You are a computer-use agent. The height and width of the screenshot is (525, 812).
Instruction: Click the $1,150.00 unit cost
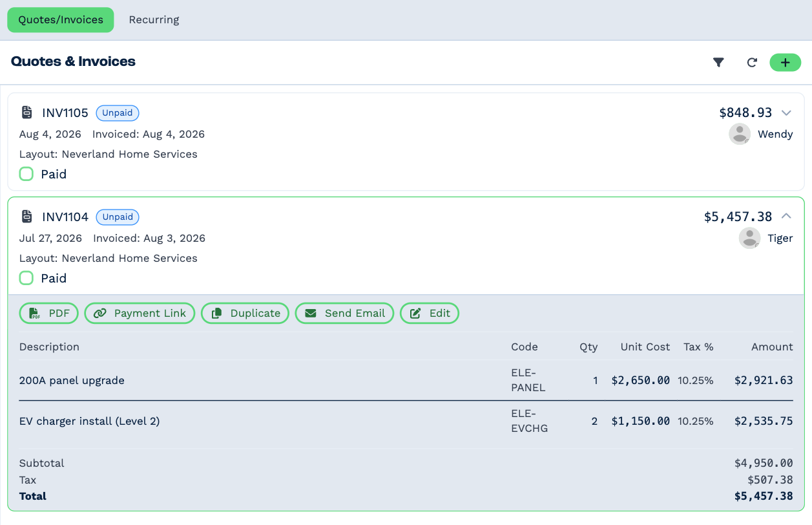point(641,421)
